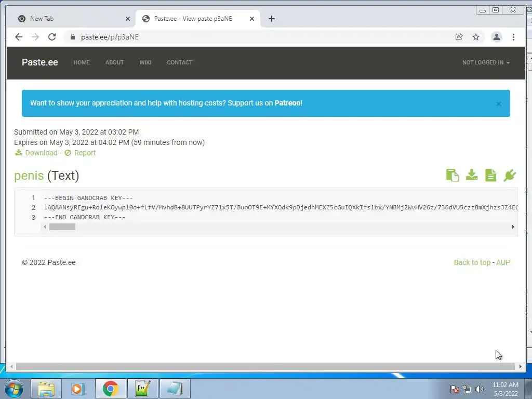Screen dimensions: 532x399
Task: Open the Action Center flag icon
Action: pos(454,389)
